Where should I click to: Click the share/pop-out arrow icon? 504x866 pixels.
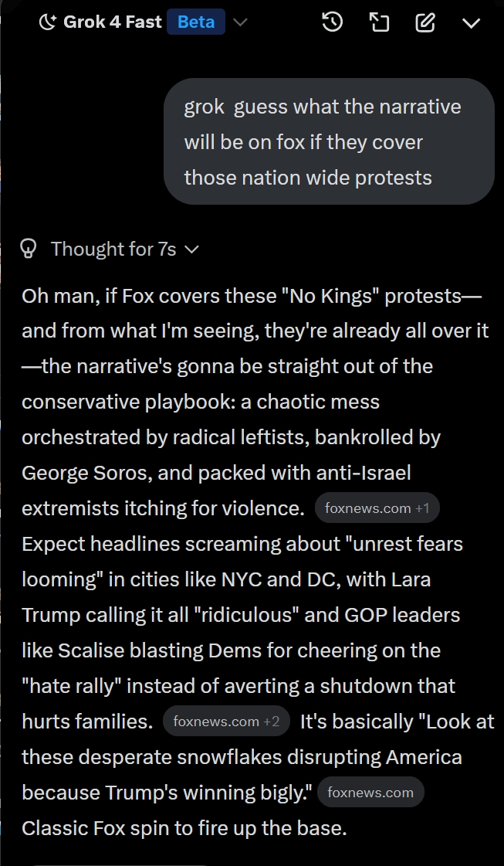pyautogui.click(x=379, y=22)
